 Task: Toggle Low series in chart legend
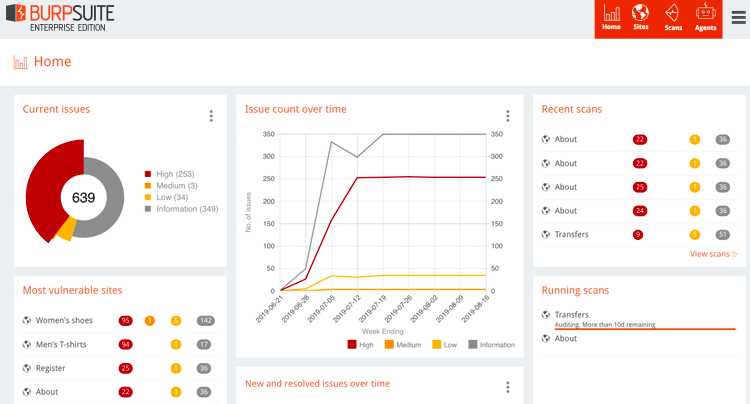click(444, 344)
